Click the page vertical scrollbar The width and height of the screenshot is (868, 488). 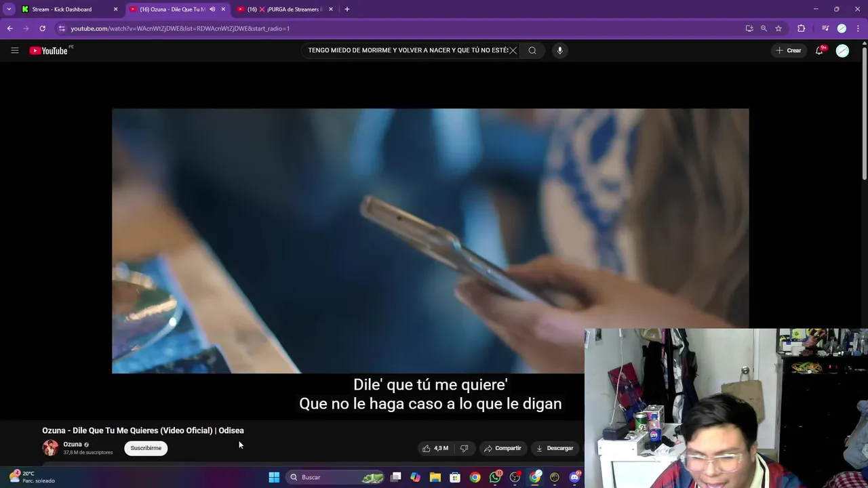[x=864, y=114]
